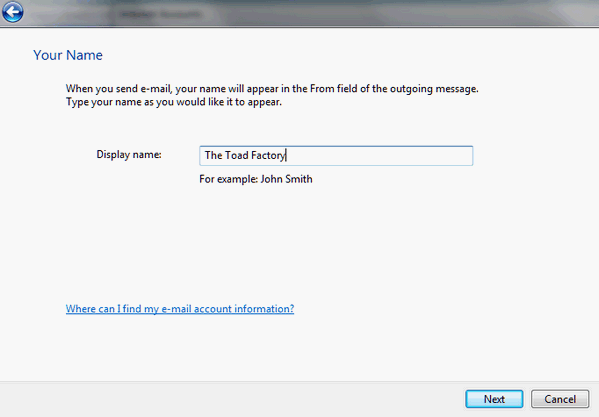Click the 'Type your name as you would' line
The width and height of the screenshot is (599, 417).
point(173,102)
